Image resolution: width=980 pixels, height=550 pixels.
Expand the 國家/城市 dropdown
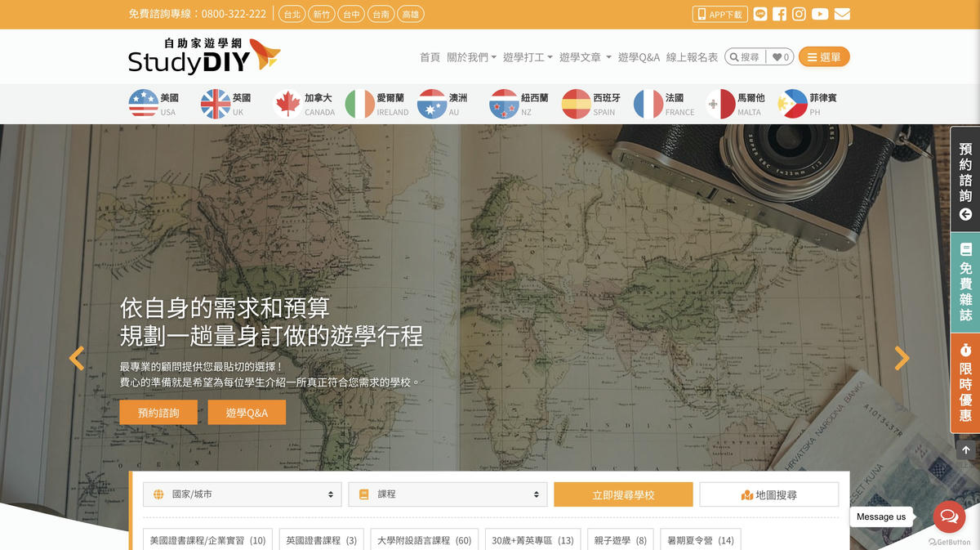[x=243, y=494]
